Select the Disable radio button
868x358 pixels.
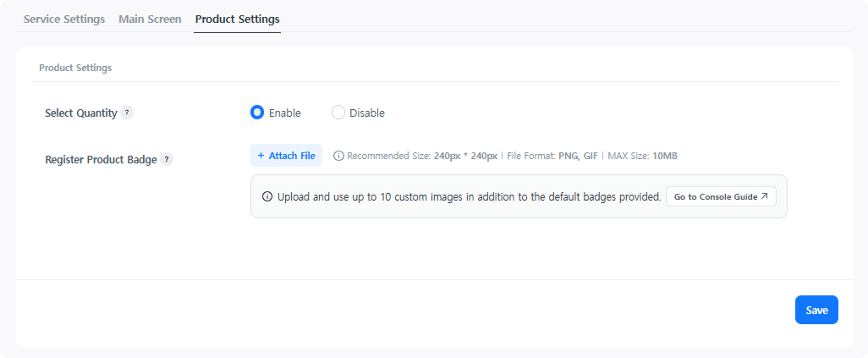pos(338,113)
